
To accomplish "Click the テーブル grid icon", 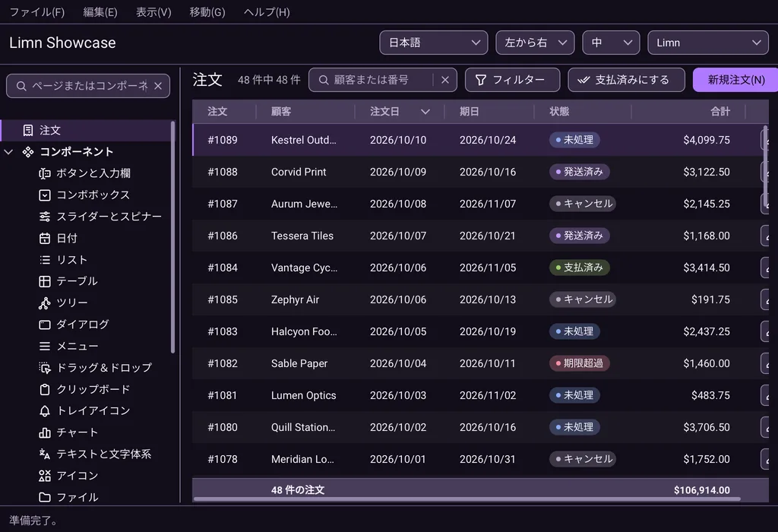I will coord(45,281).
